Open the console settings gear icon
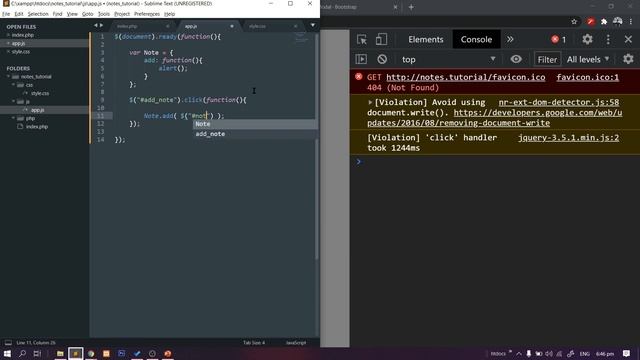This screenshot has width=640, height=360. 628,59
